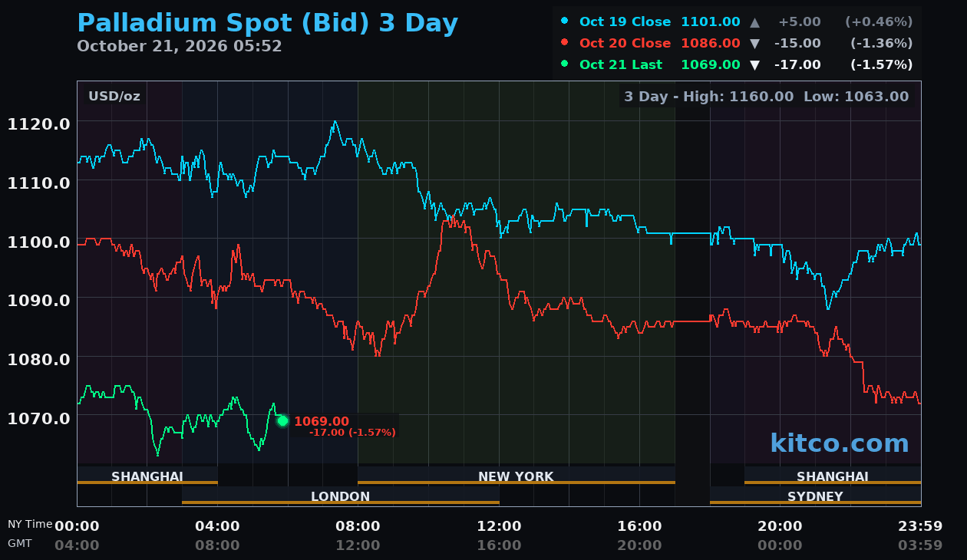Click the NY Time row's 16:00 label
The width and height of the screenshot is (967, 560).
[x=639, y=526]
